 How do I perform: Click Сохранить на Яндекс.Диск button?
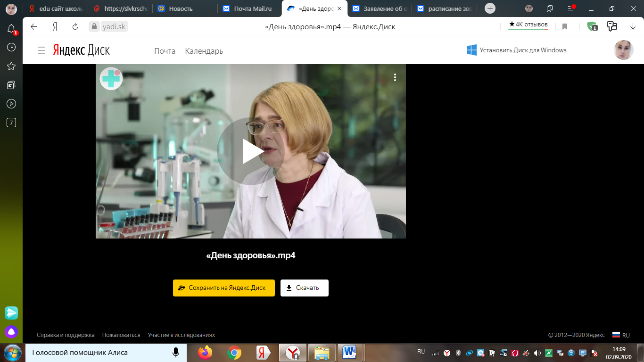pyautogui.click(x=223, y=288)
